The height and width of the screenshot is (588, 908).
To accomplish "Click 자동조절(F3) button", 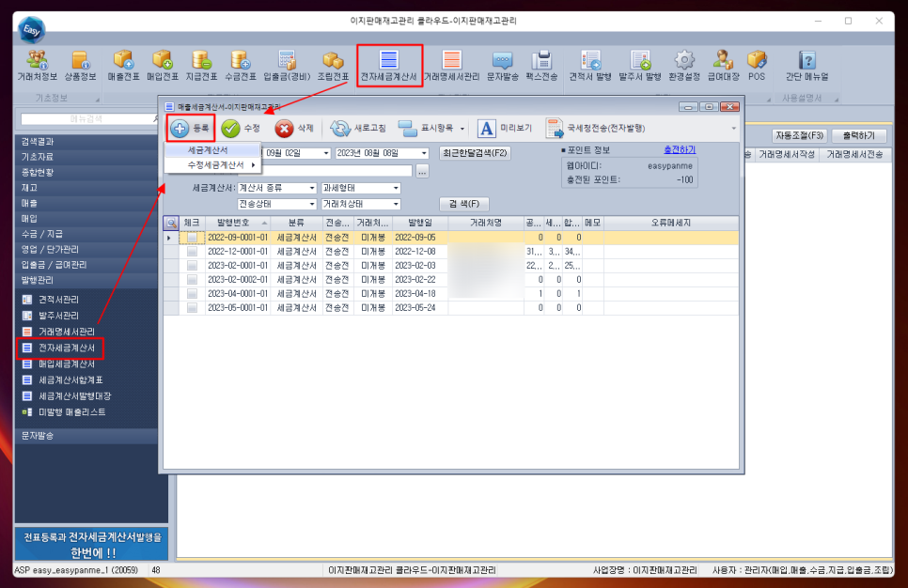I will pyautogui.click(x=799, y=135).
